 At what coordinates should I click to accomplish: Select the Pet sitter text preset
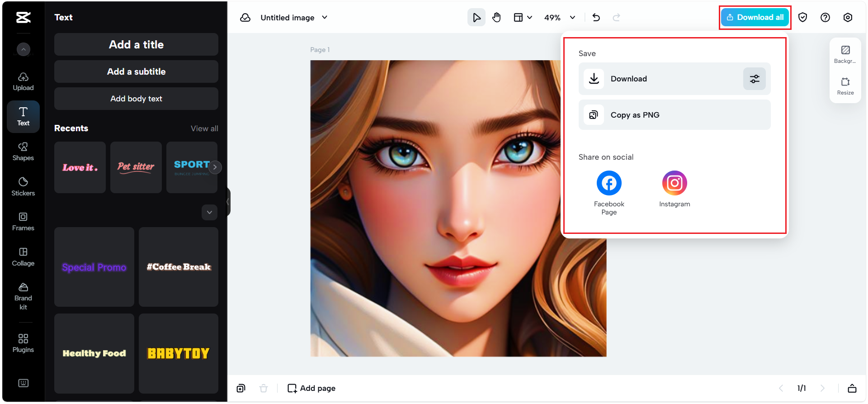(136, 167)
